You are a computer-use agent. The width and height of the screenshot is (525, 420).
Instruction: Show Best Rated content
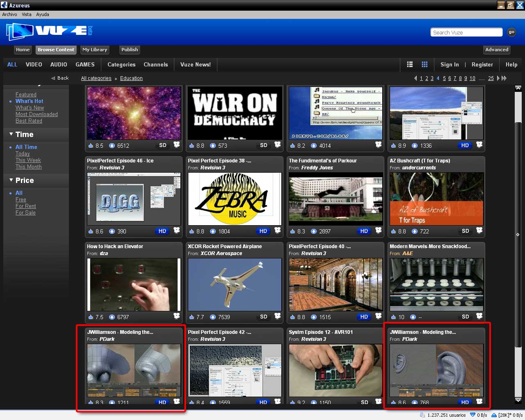coord(29,121)
